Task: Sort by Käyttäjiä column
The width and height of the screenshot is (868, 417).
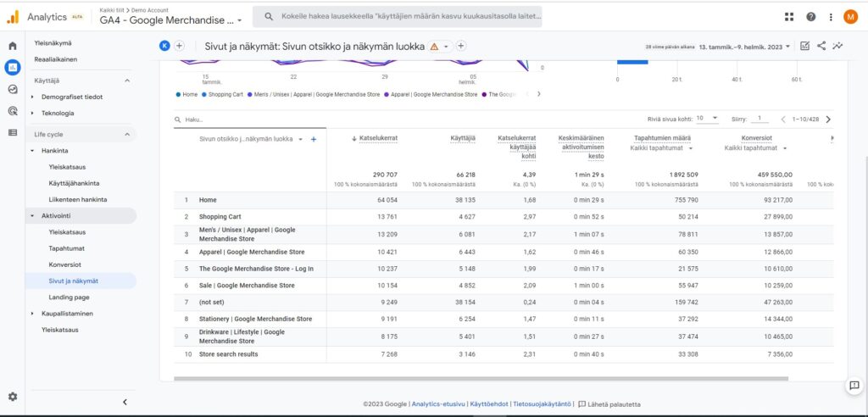Action: [462, 138]
